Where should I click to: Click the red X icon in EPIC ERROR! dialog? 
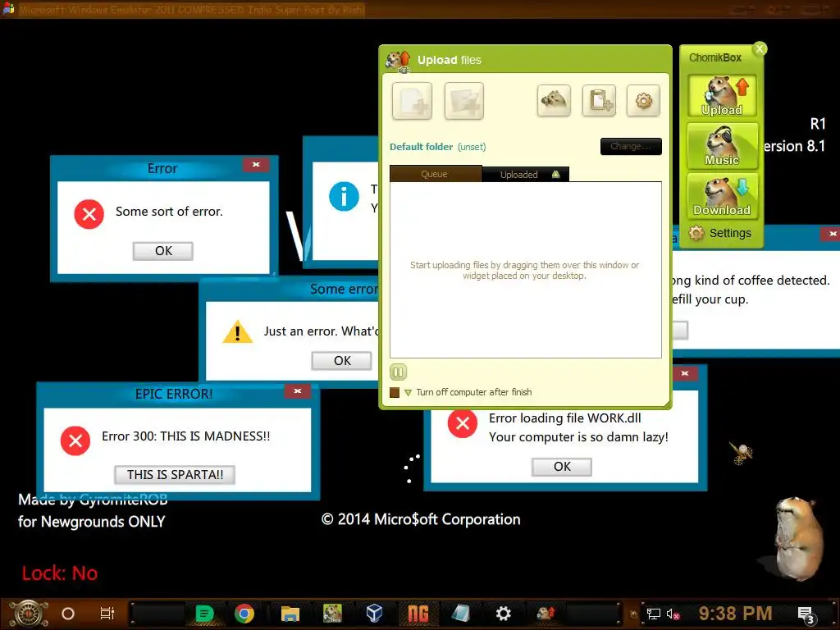75,441
